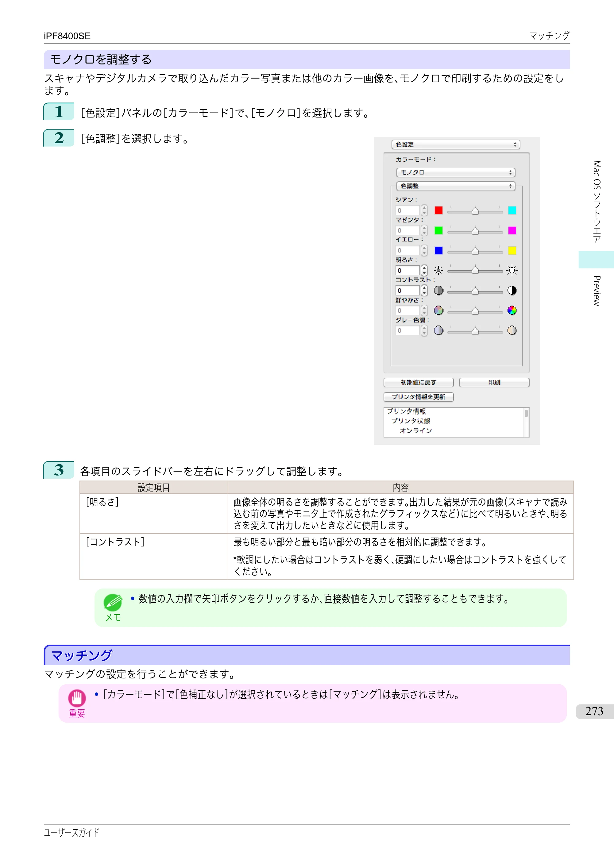
Task: Click the high contrast half-circle icon
Action: pyautogui.click(x=512, y=290)
